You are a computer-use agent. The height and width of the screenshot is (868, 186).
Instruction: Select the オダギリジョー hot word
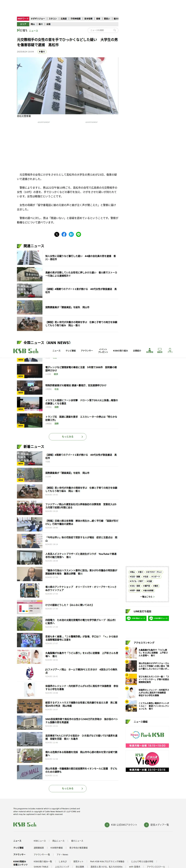[x=38, y=19]
